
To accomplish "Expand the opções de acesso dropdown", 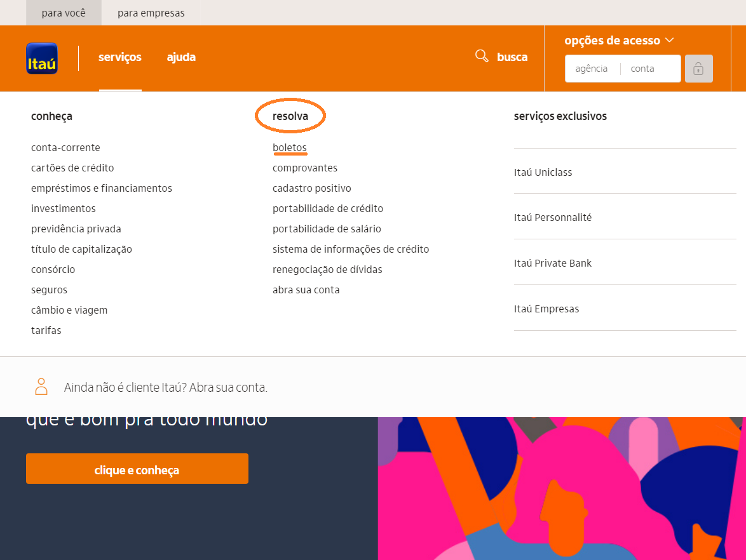I will 619,41.
